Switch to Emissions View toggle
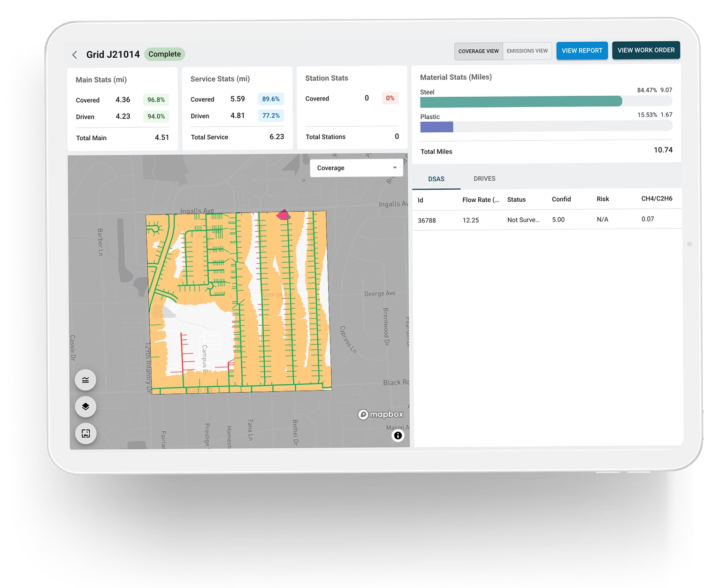The width and height of the screenshot is (704, 588). click(x=527, y=51)
